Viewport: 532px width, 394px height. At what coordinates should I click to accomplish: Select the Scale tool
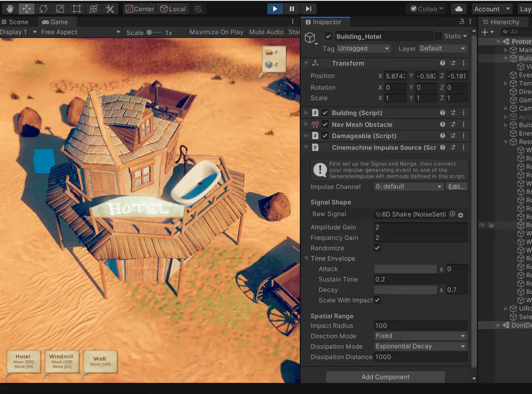coord(60,9)
